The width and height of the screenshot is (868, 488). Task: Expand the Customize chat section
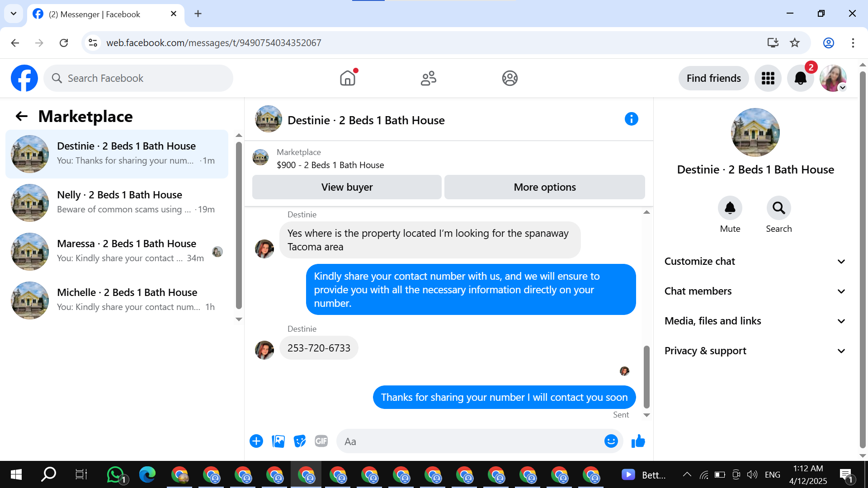(755, 262)
